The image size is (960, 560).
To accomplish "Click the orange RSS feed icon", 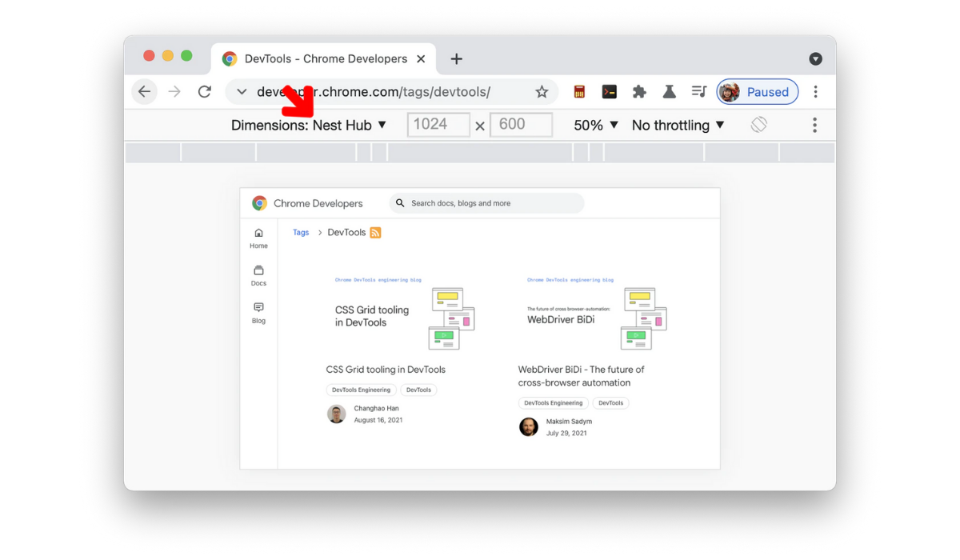I will point(375,233).
